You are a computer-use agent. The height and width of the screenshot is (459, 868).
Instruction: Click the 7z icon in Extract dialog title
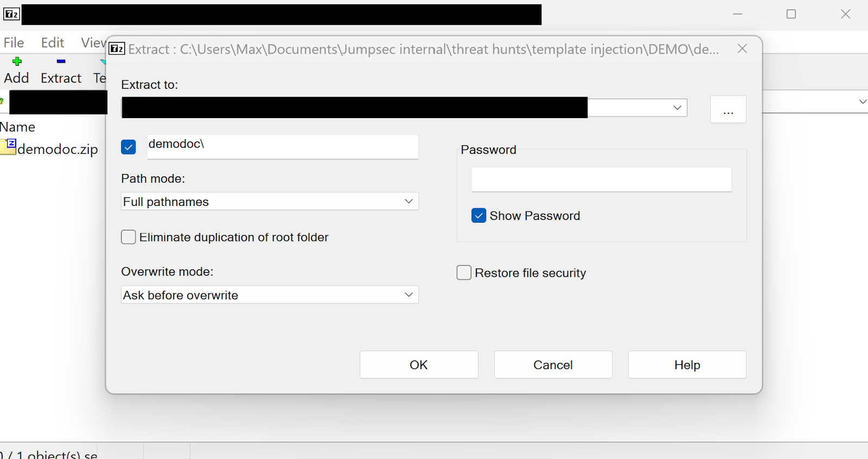pos(117,49)
